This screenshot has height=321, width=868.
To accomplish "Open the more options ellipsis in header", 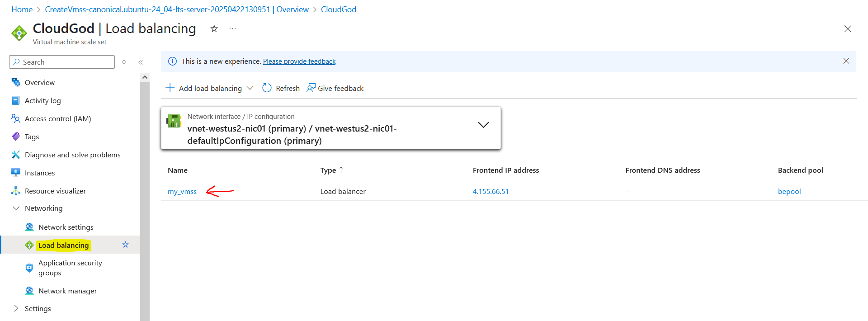I will (232, 28).
